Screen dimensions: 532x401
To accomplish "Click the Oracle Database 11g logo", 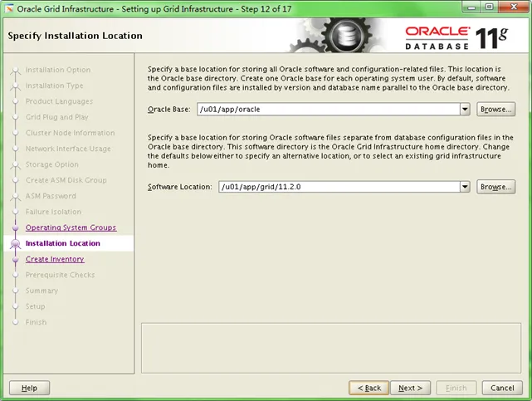I will point(456,38).
